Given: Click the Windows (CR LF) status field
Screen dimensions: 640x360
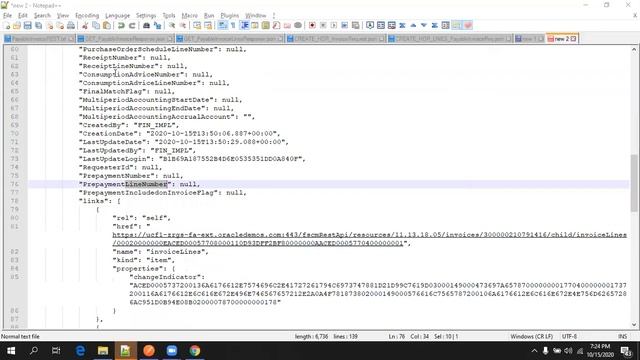Looking at the screenshot, I should coord(531,336).
